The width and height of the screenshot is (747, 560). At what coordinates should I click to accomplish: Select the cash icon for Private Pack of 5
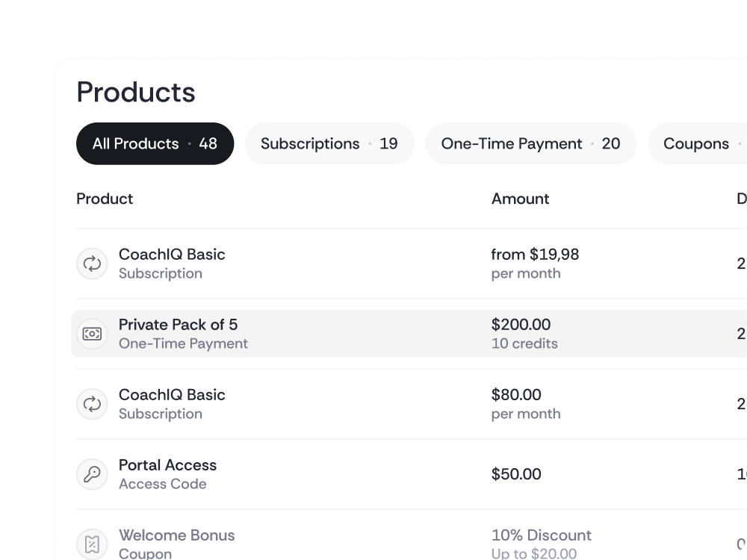(92, 334)
